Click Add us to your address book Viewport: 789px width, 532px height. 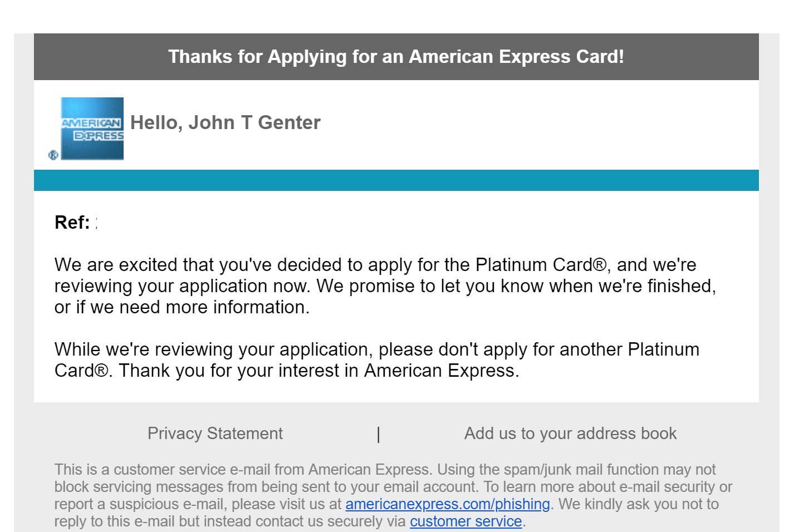point(570,434)
